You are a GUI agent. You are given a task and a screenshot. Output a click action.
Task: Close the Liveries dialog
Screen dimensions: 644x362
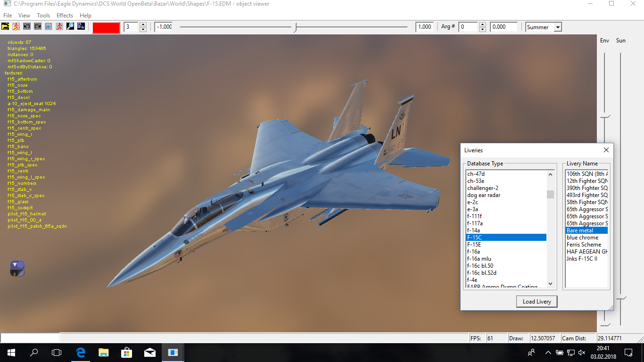[x=606, y=150]
